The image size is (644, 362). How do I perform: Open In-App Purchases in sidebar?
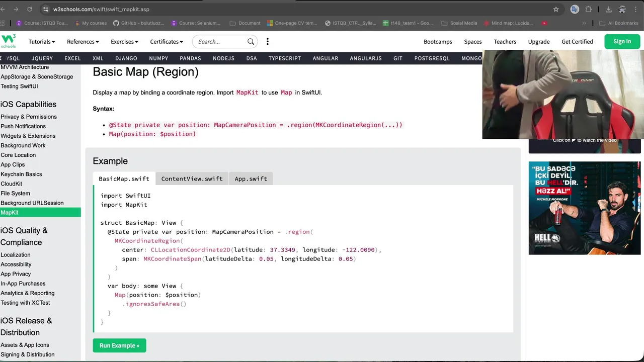(23, 284)
